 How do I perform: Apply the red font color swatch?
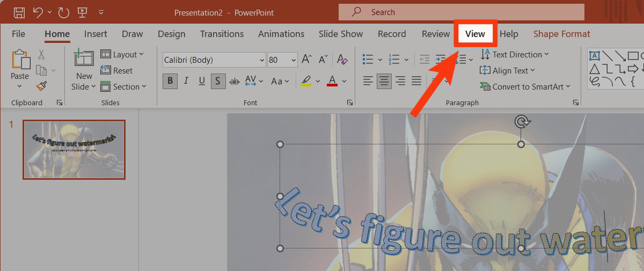[332, 81]
